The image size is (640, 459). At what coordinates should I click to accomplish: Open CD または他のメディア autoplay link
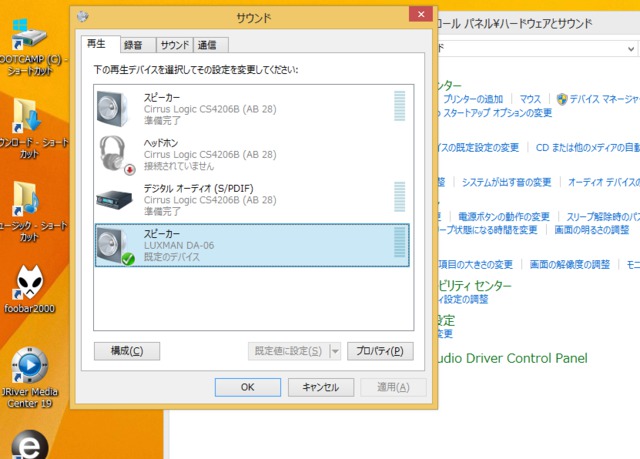[588, 147]
